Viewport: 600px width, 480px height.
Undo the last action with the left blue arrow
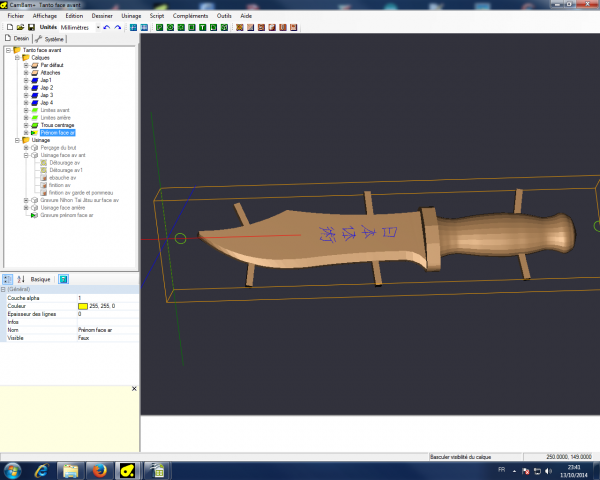(x=107, y=27)
